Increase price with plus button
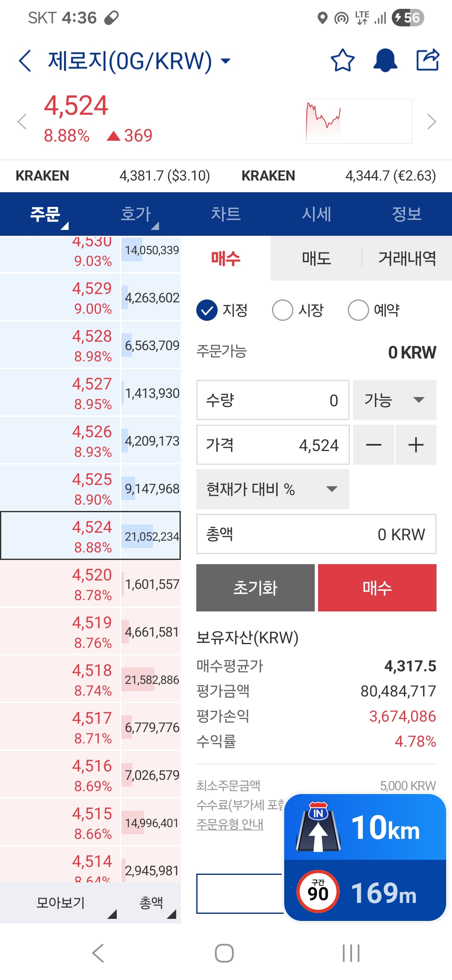The image size is (452, 980). (416, 445)
